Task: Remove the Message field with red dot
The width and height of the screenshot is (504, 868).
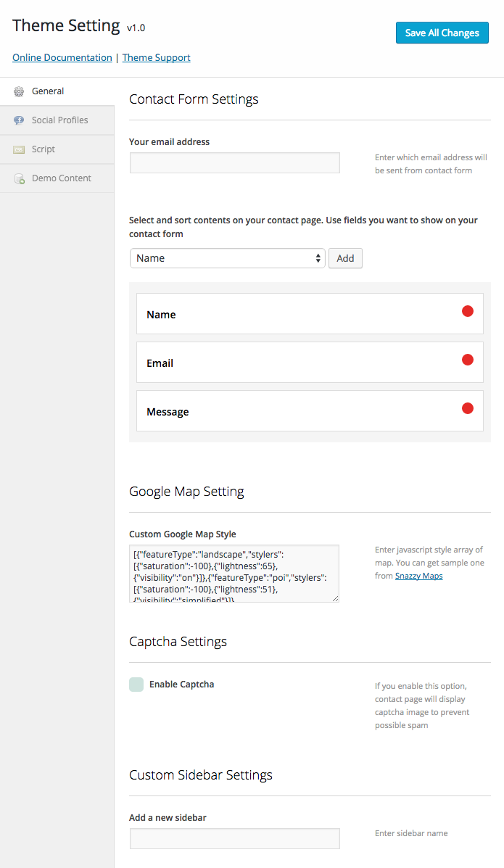Action: [x=468, y=408]
